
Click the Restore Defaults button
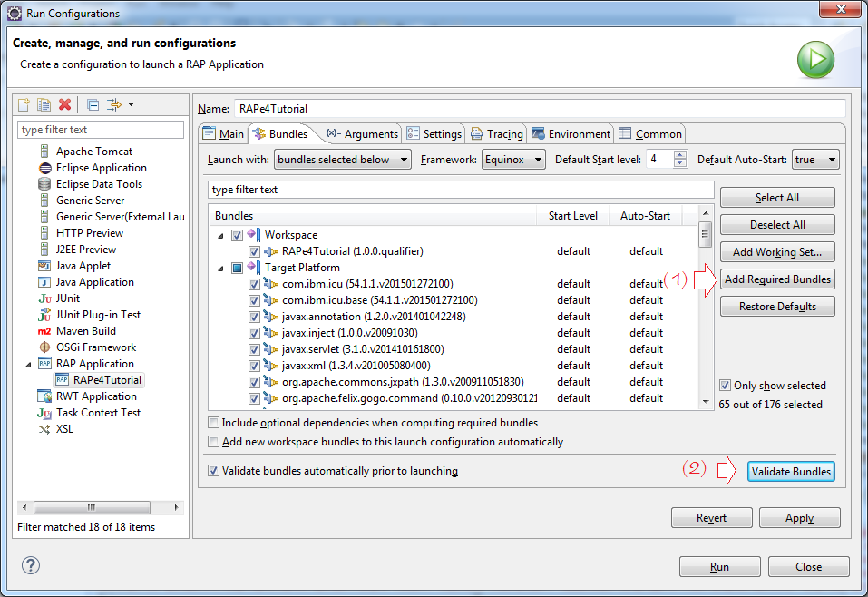[x=777, y=307]
